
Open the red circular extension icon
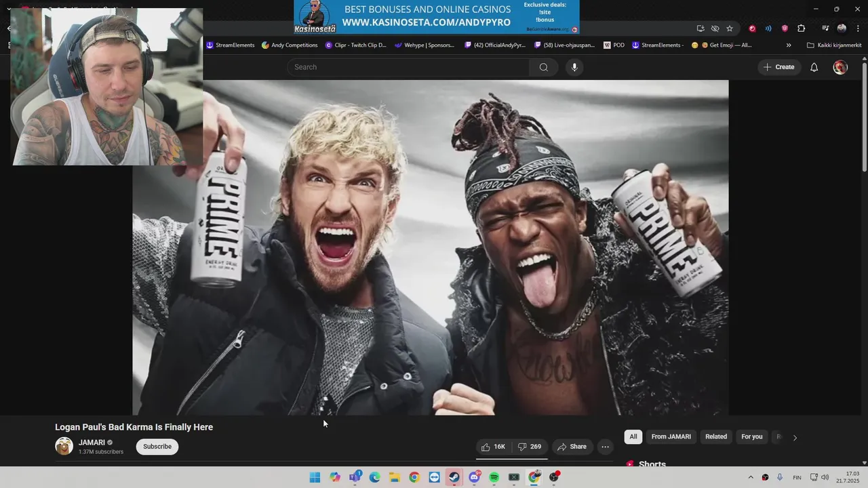point(752,28)
